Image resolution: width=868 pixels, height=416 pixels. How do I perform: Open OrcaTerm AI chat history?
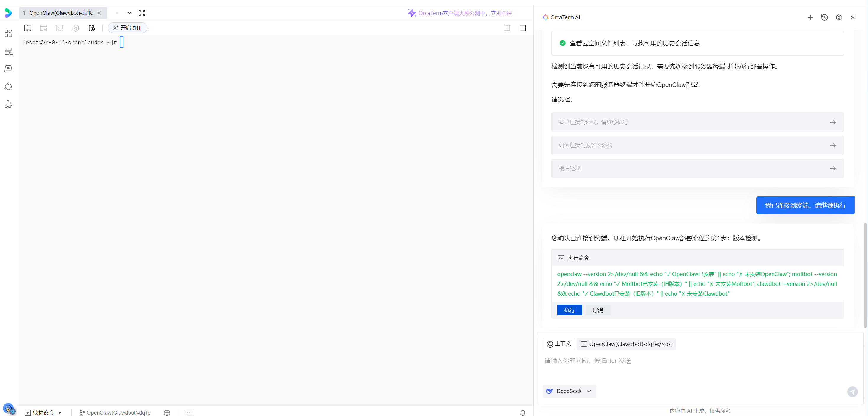[825, 17]
